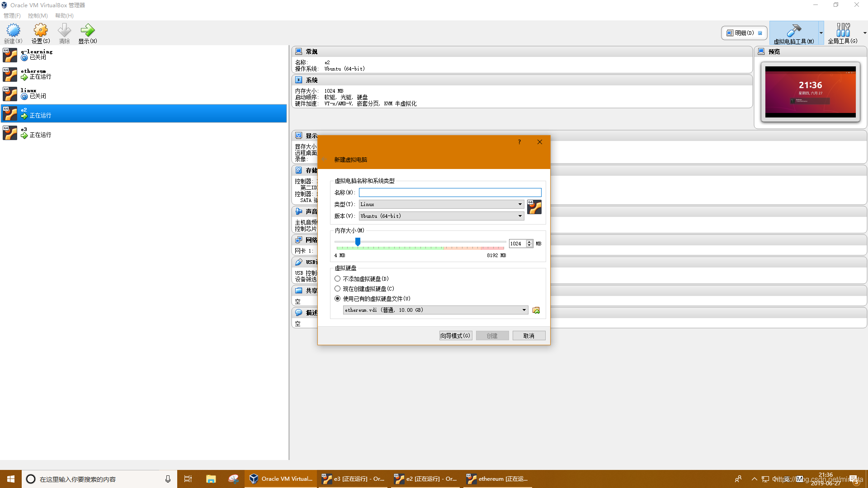Switch to e3 running VM taskbar window
Screen dimensions: 868x488
click(x=353, y=479)
